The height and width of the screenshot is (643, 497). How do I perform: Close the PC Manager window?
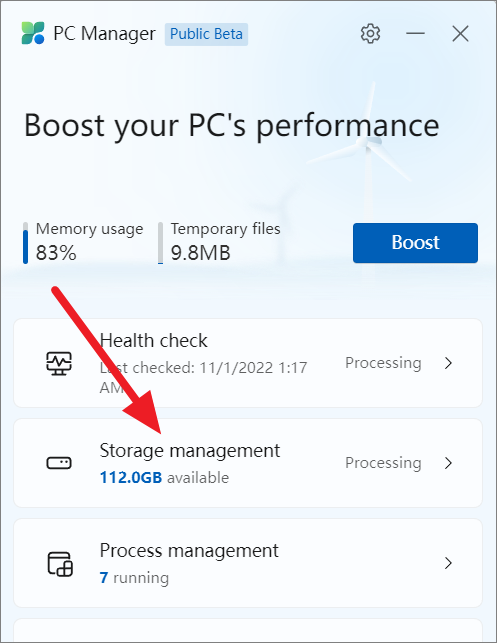point(461,34)
